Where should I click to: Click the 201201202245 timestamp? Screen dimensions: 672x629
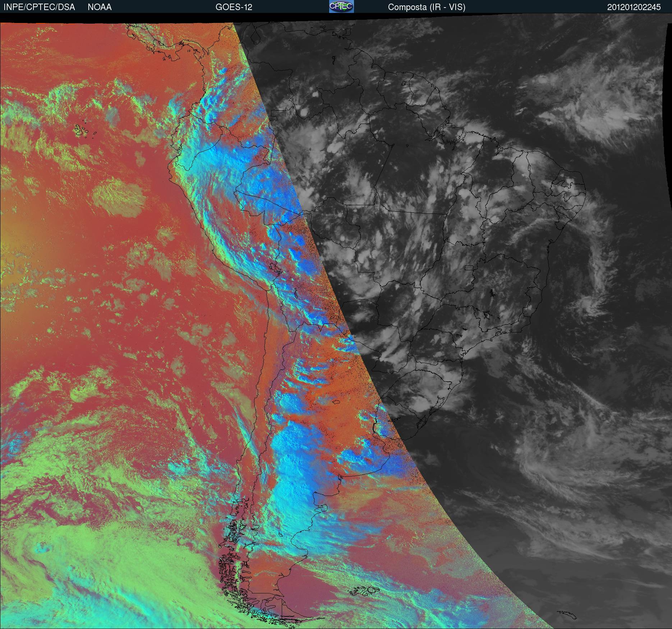pos(634,7)
